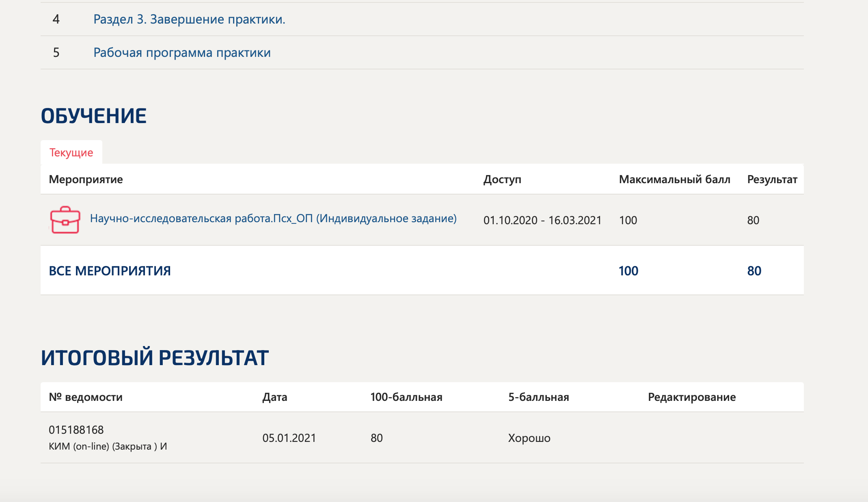Viewport: 868px width, 502px height.
Task: Click the Результат column header
Action: click(x=772, y=179)
